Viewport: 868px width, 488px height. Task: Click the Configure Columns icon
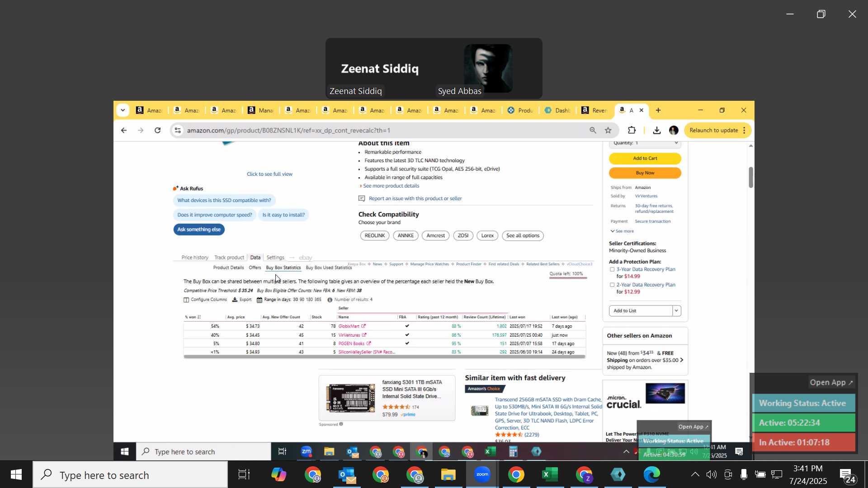coord(186,300)
